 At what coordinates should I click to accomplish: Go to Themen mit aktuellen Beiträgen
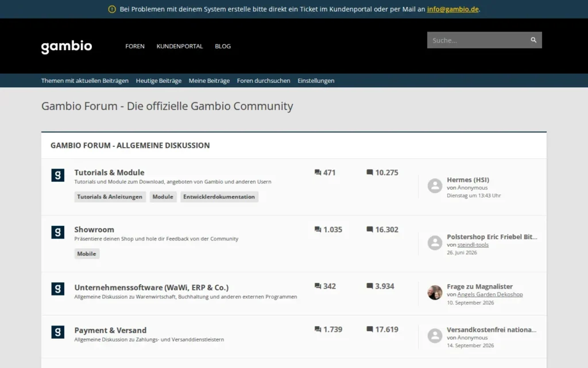[x=85, y=80]
